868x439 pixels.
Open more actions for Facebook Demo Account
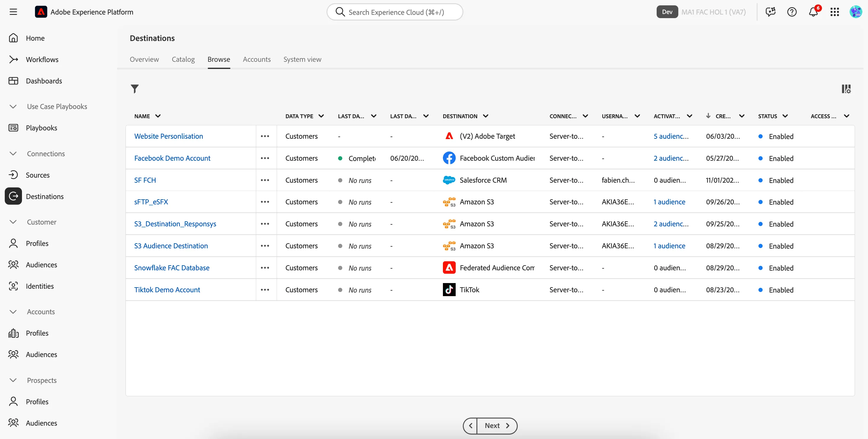265,158
